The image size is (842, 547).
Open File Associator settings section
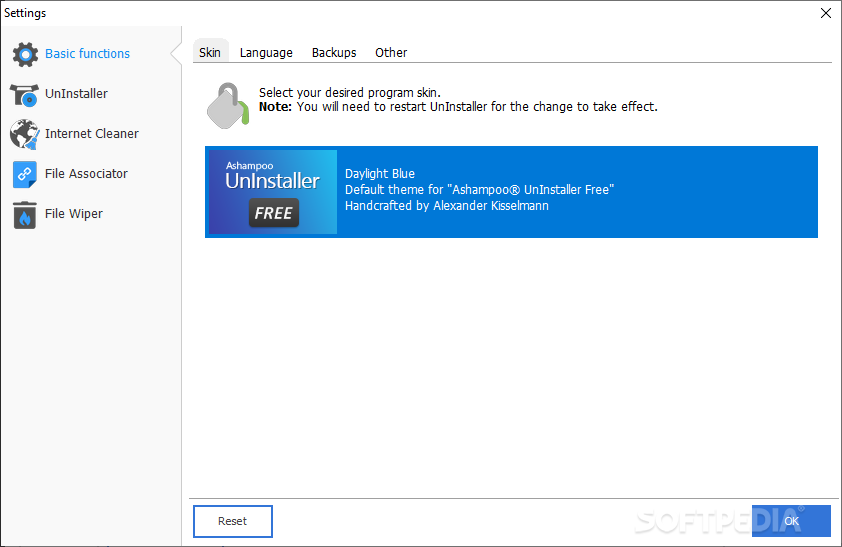point(86,173)
